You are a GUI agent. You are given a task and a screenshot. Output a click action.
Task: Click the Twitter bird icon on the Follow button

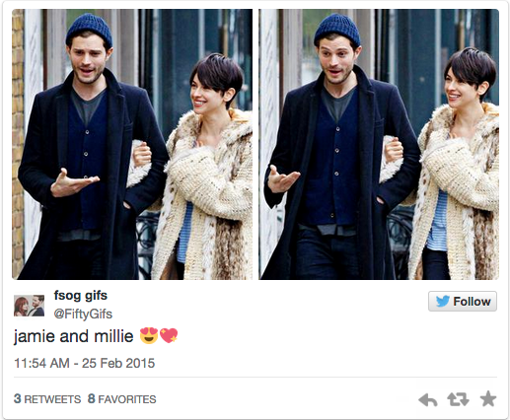coord(443,301)
